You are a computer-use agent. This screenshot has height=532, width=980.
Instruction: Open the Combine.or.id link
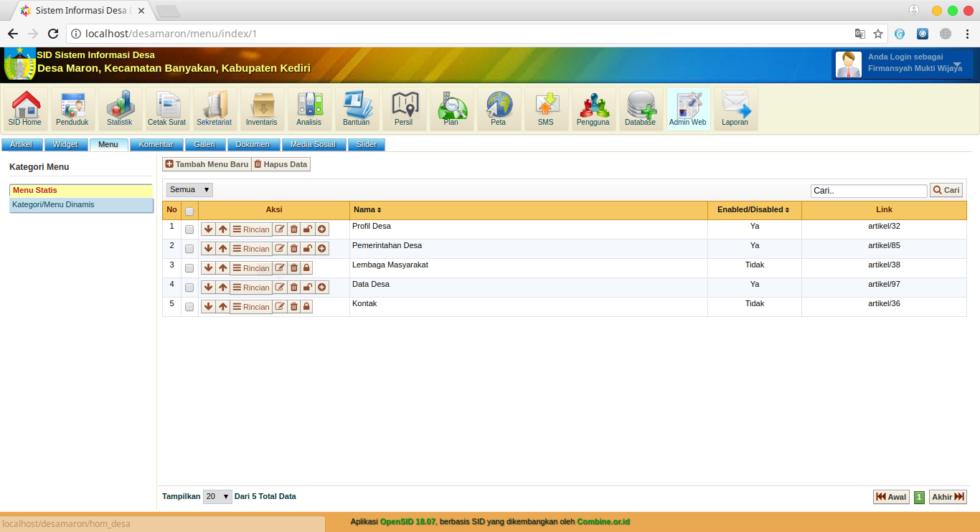pos(603,521)
